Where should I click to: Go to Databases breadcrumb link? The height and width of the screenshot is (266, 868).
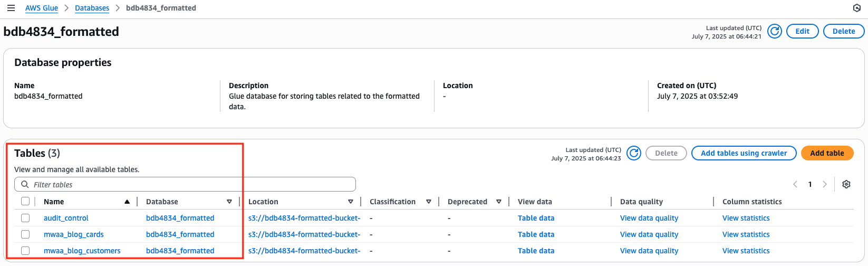pos(92,8)
